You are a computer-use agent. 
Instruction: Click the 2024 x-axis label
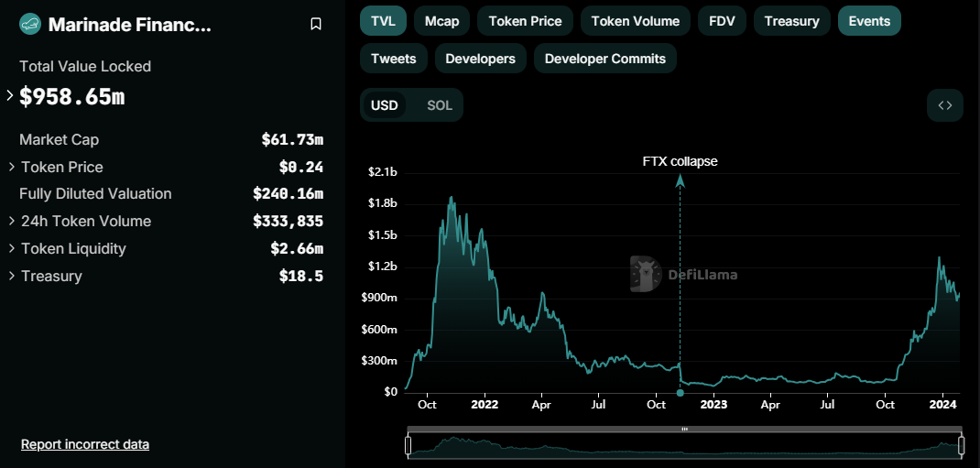click(942, 404)
